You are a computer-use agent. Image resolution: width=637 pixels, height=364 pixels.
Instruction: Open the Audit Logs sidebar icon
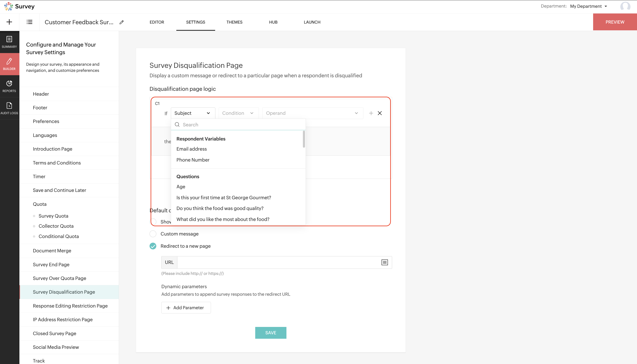(x=9, y=108)
